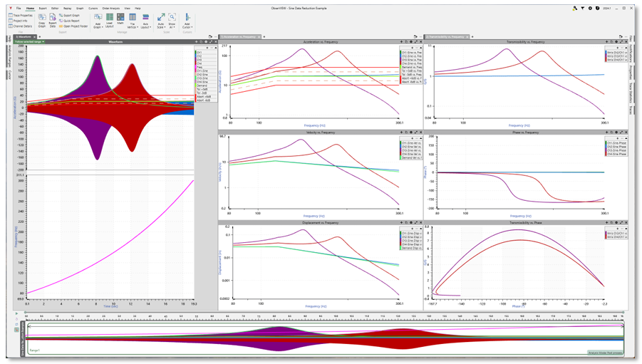This screenshot has height=364, width=642.
Task: Open settings gear in the title bar
Action: pos(590,8)
